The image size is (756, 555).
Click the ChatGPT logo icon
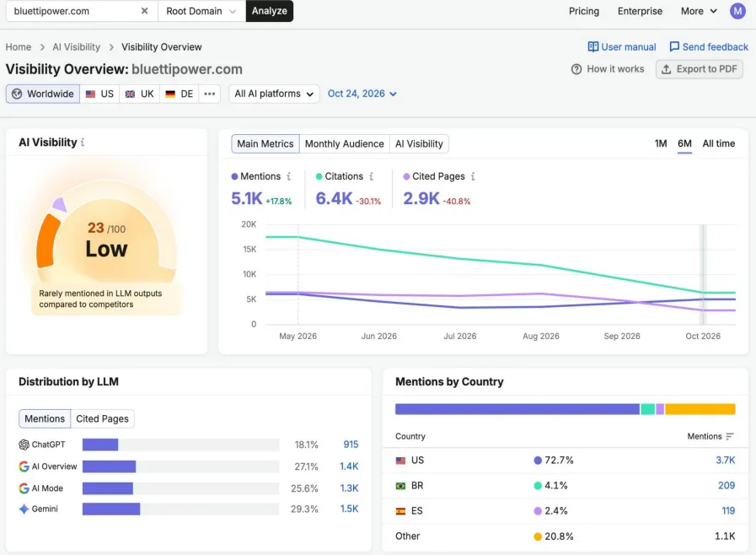click(x=24, y=445)
